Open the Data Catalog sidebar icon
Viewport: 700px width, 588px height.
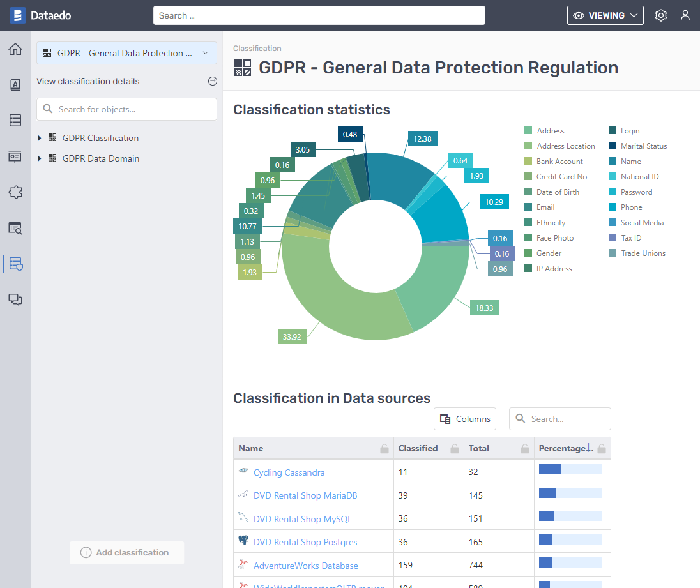15,120
